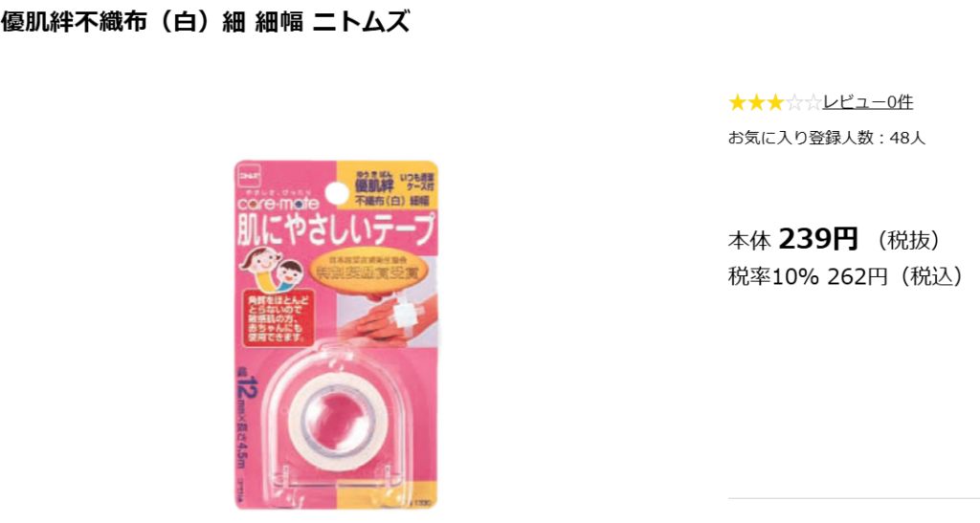Screen dimensions: 980x523
Task: Open the レビュー0件 reviews link
Action: coord(867,102)
